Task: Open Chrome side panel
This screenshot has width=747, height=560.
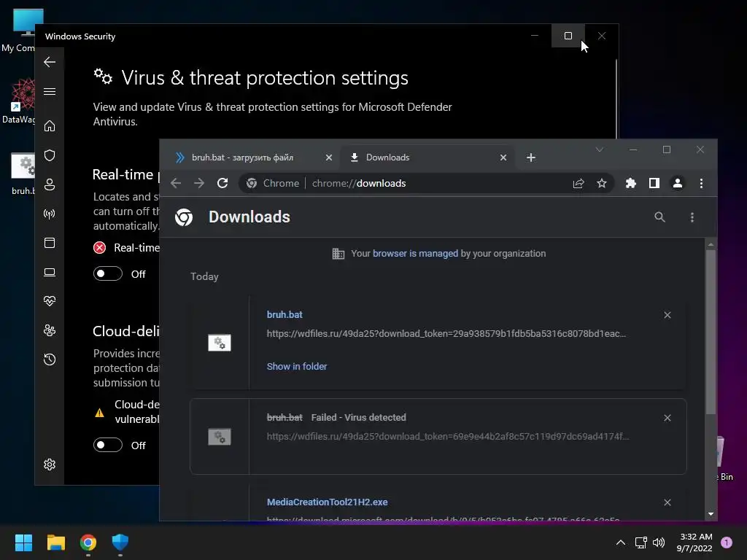Action: (x=654, y=183)
